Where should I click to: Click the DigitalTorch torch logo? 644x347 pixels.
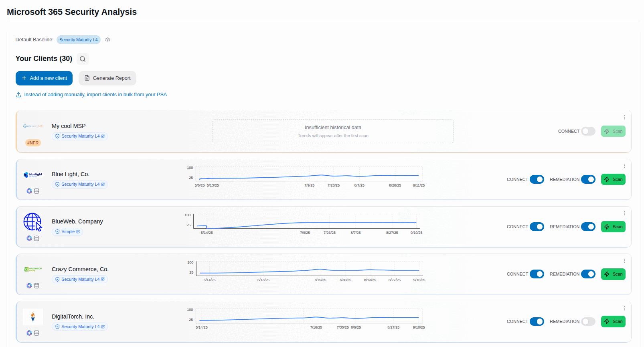coord(33,317)
